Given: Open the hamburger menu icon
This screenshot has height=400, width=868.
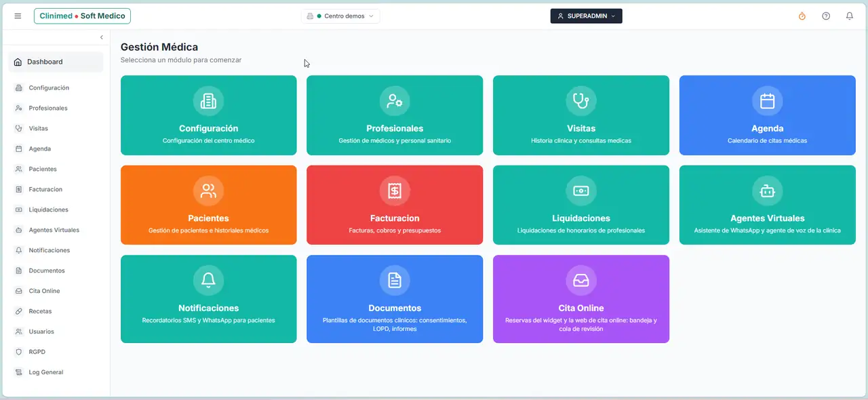Looking at the screenshot, I should click(x=18, y=16).
